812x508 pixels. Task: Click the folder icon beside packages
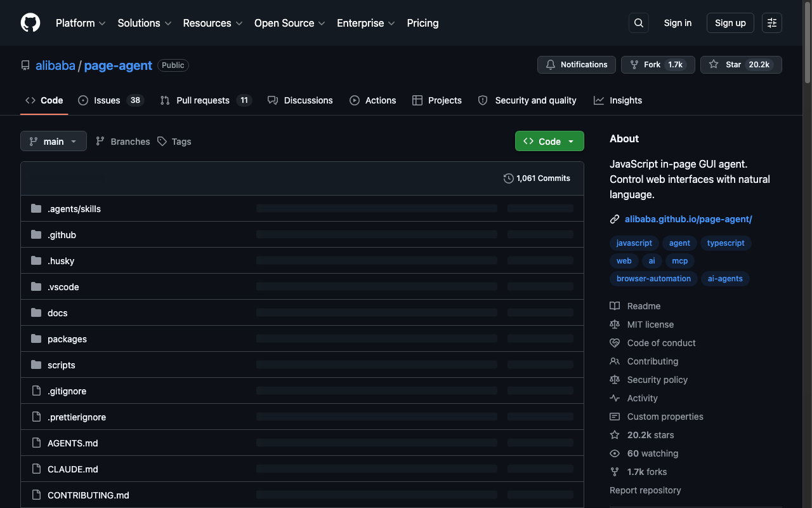click(36, 338)
